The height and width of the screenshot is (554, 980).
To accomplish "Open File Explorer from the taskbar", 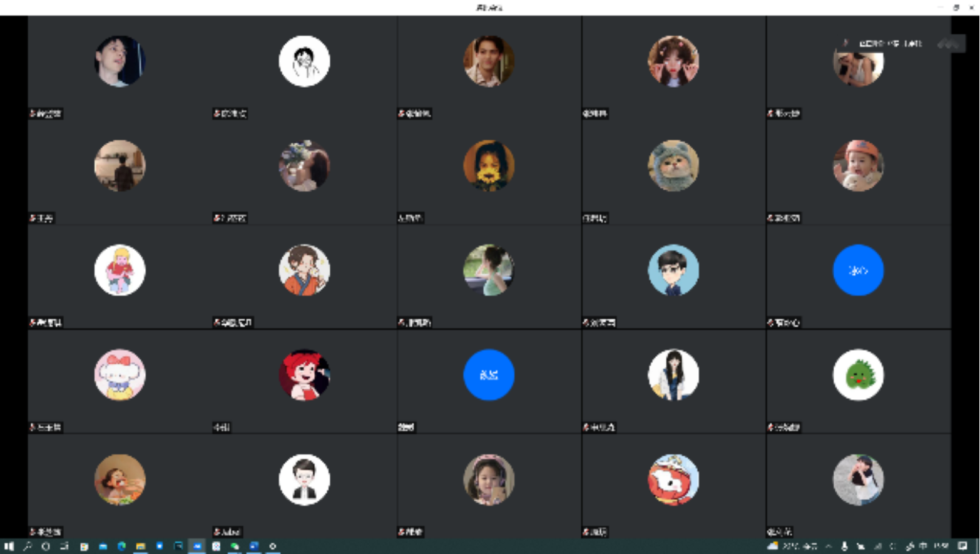I will (140, 546).
